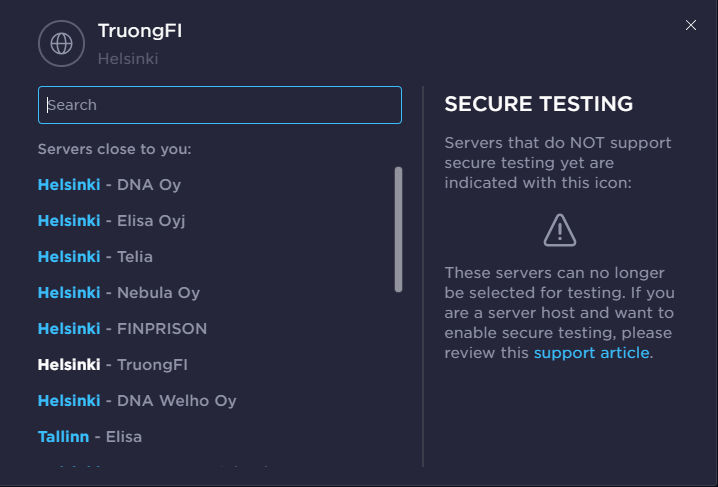Click the SECURE TESTING heading
718x487 pixels.
538,104
